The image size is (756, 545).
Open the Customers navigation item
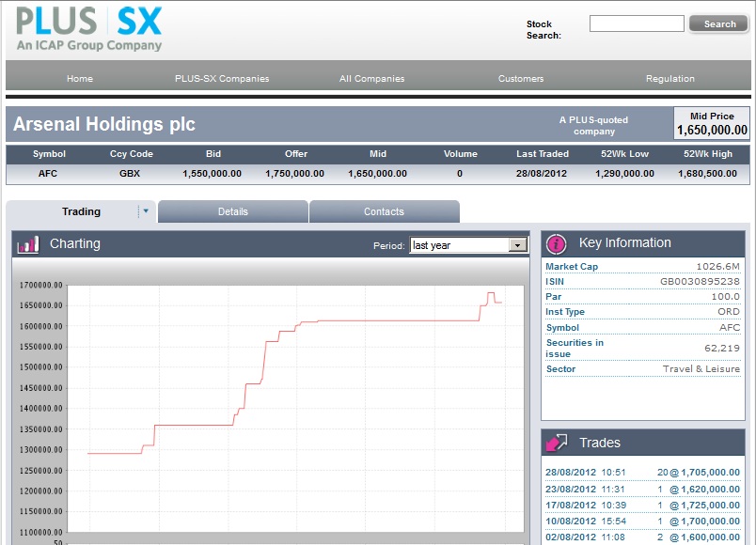tap(521, 79)
